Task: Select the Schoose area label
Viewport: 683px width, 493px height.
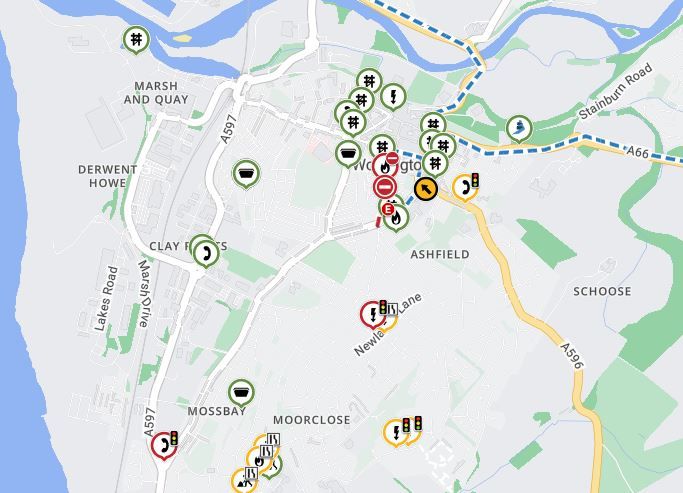Action: pos(602,291)
